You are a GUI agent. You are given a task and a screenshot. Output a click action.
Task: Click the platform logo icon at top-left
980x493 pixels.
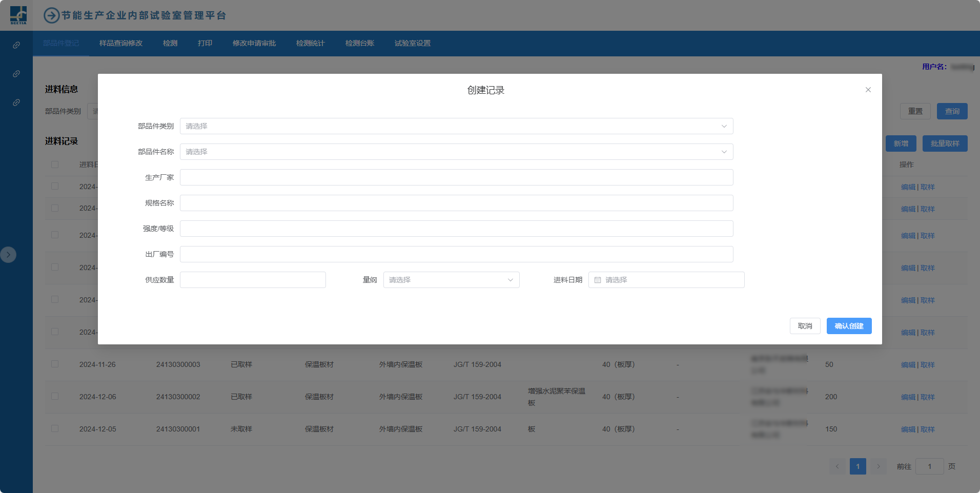[18, 15]
